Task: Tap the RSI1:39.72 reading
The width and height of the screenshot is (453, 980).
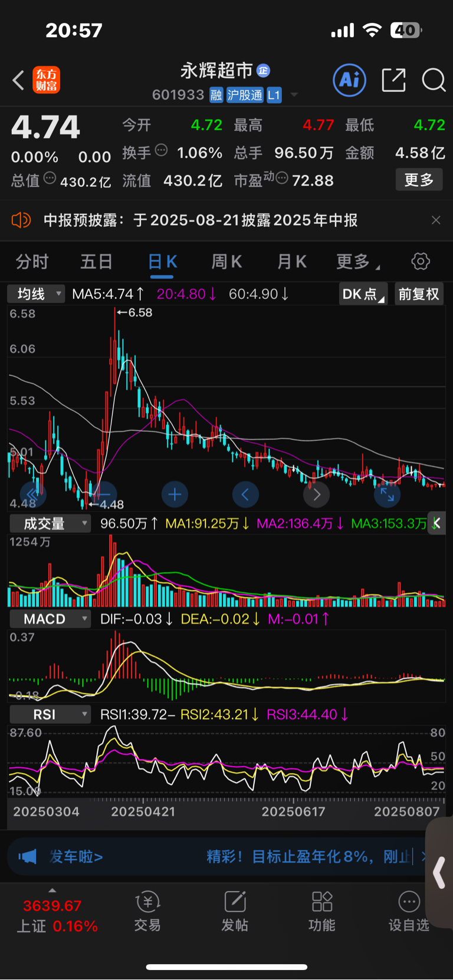Action: coord(137,714)
